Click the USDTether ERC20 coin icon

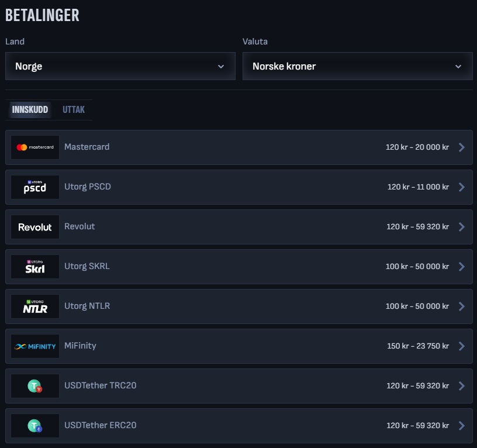click(35, 426)
